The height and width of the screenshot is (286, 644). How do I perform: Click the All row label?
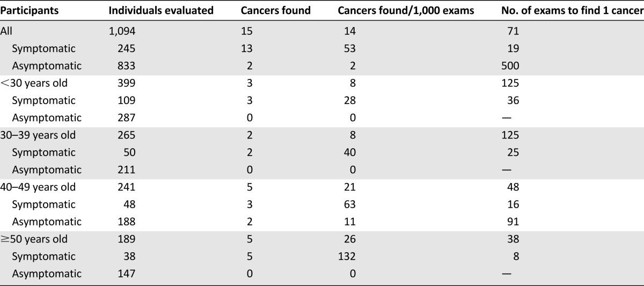6,31
